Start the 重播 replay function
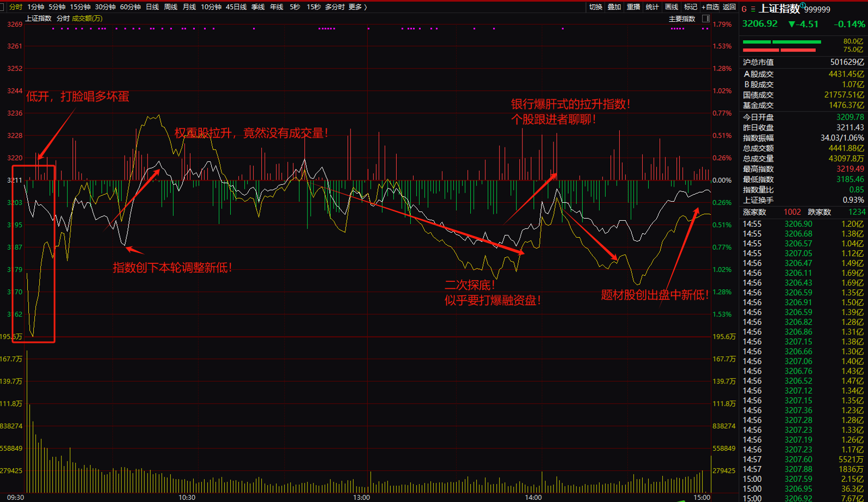This screenshot has width=868, height=502. pyautogui.click(x=633, y=7)
